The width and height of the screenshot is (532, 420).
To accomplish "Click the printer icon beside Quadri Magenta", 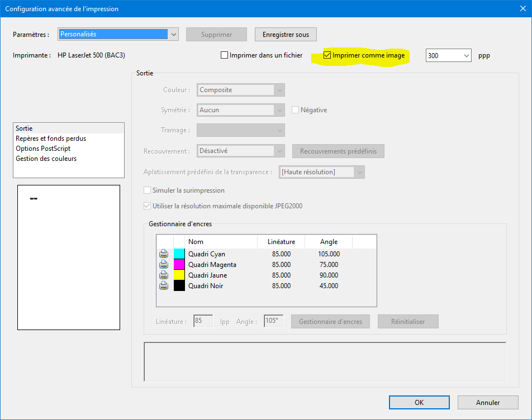I will 164,265.
